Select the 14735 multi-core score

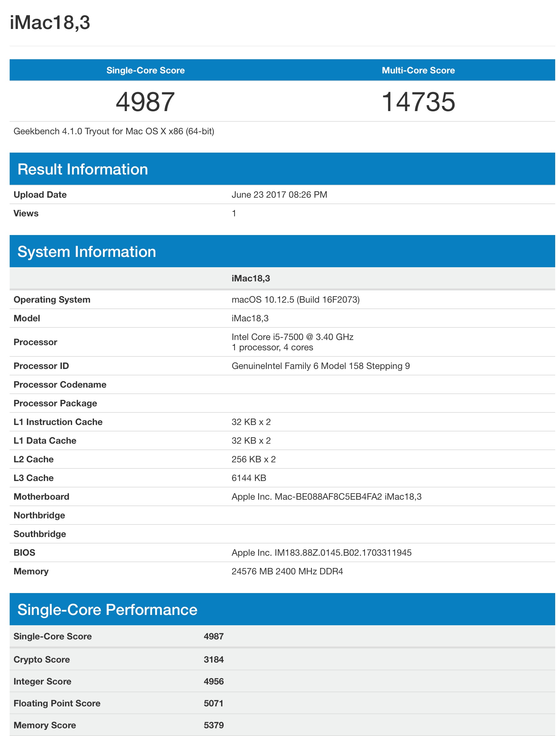click(x=418, y=102)
